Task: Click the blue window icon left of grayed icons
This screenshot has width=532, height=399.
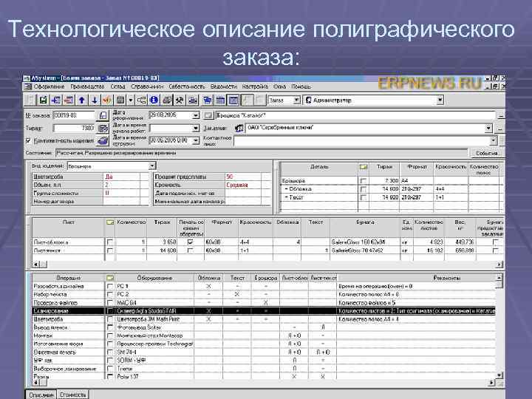Action: tap(233, 100)
